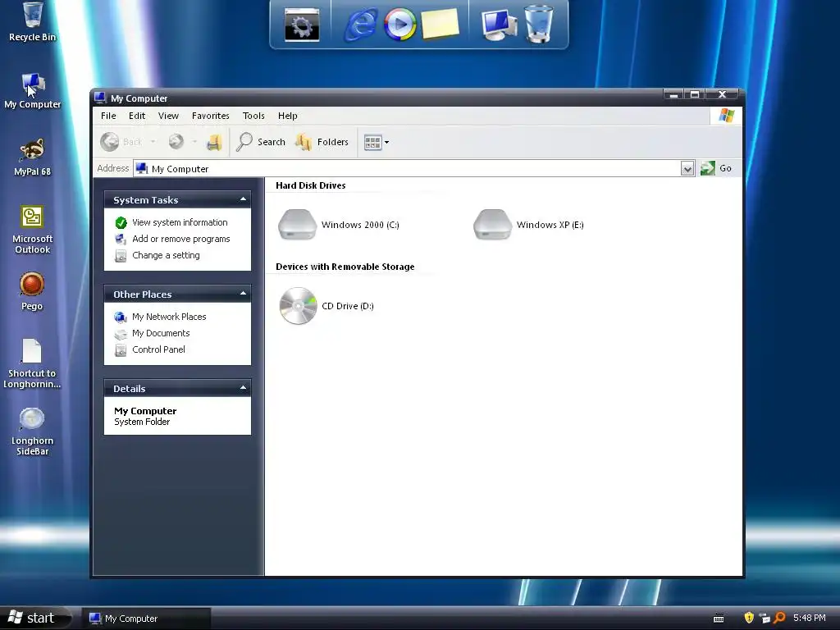Click My Computer taskbar button

tap(146, 619)
